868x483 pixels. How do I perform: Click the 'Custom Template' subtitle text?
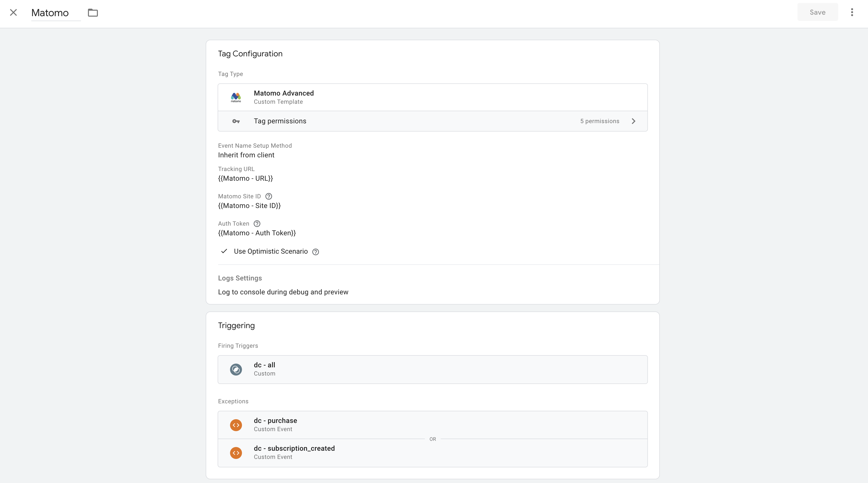[x=278, y=102]
